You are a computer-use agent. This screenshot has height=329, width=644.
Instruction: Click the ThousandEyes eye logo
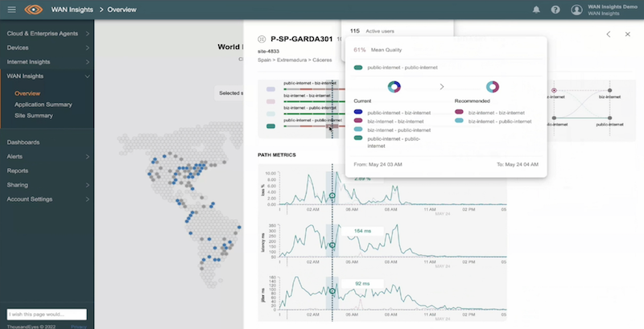[x=33, y=10]
